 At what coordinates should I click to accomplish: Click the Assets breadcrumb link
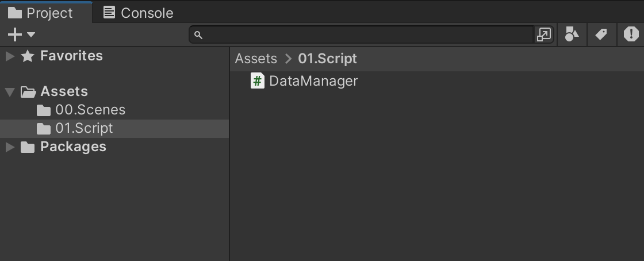256,59
